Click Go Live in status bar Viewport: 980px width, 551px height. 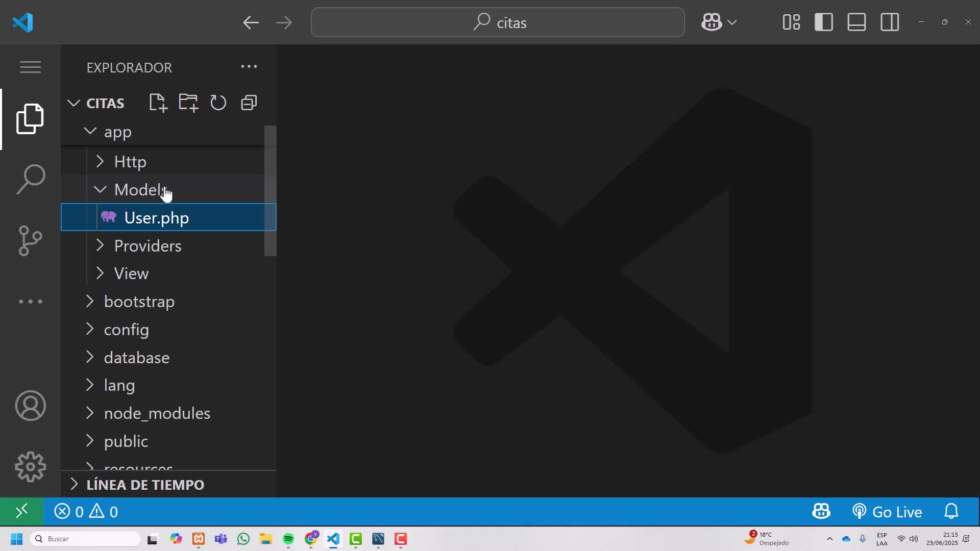887,511
